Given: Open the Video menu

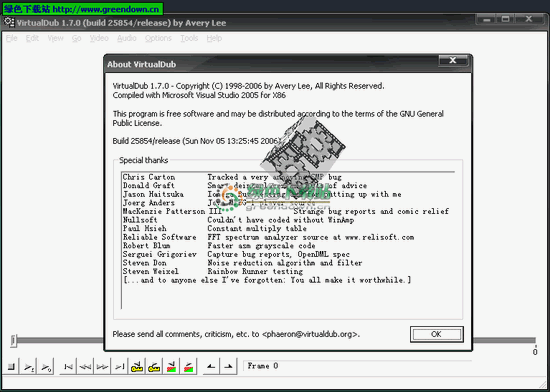Looking at the screenshot, I should click(x=99, y=38).
